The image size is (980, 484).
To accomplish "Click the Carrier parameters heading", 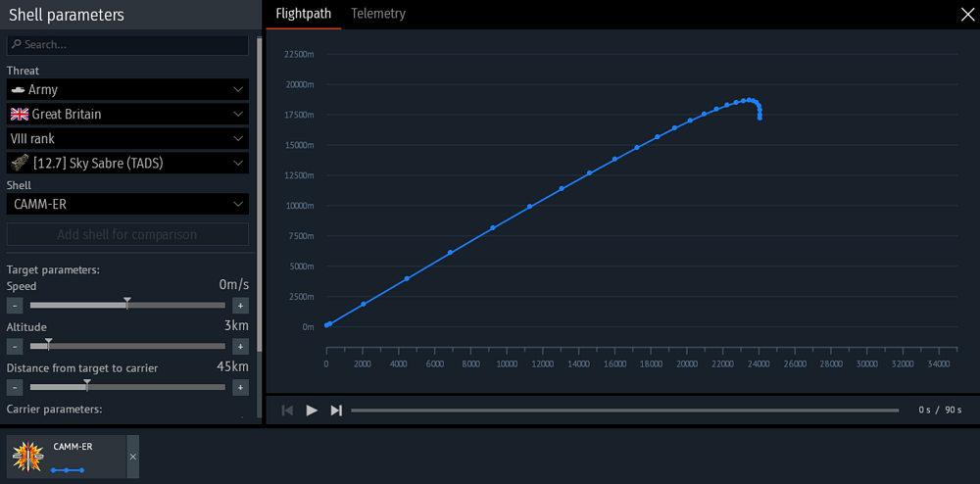I will pyautogui.click(x=54, y=410).
